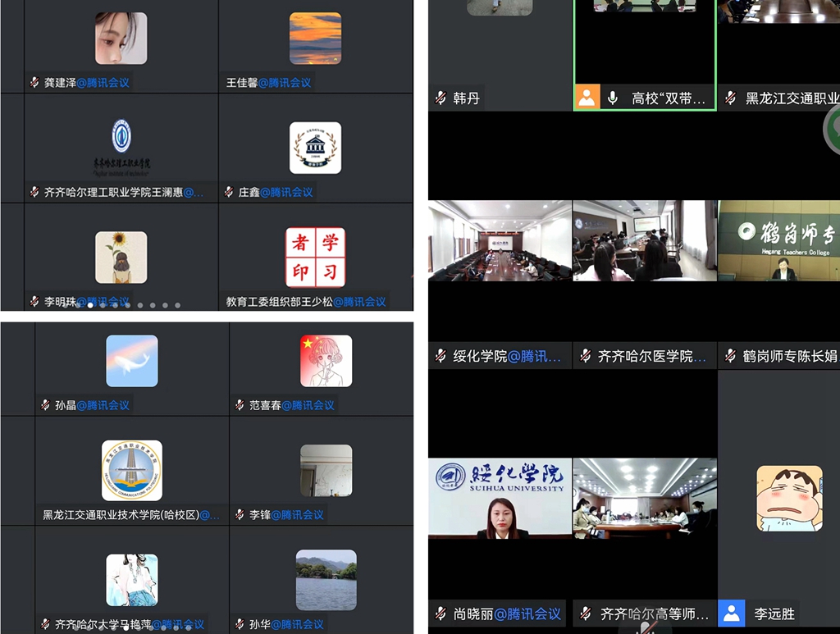This screenshot has width=840, height=634.
Task: Select the Suihua University presenter video feed
Action: 500,499
